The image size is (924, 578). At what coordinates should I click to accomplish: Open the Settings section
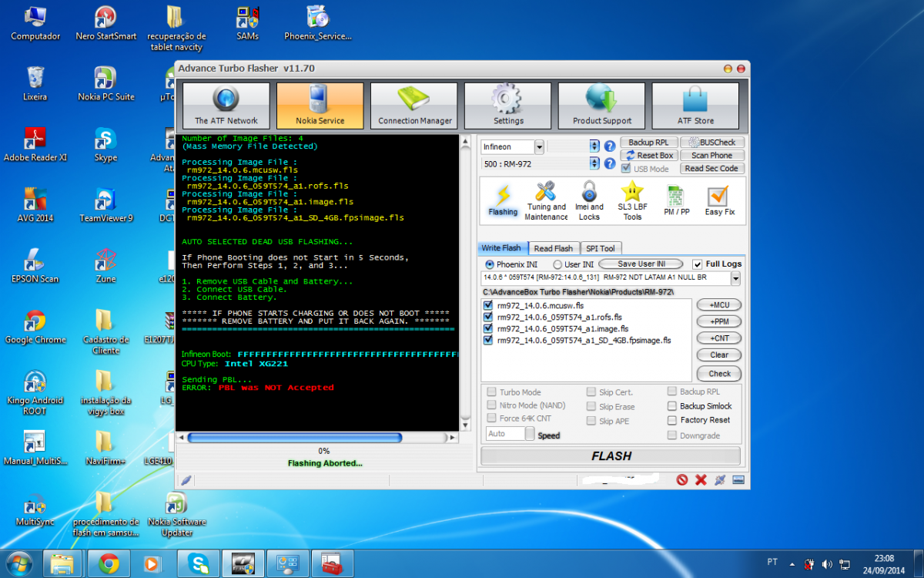(508, 106)
